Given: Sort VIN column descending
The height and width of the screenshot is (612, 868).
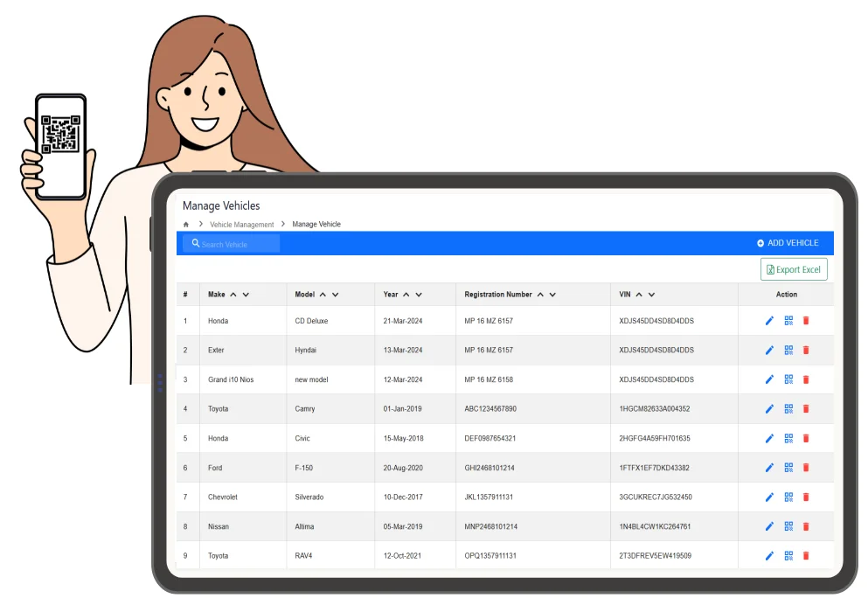Looking at the screenshot, I should click(x=651, y=295).
